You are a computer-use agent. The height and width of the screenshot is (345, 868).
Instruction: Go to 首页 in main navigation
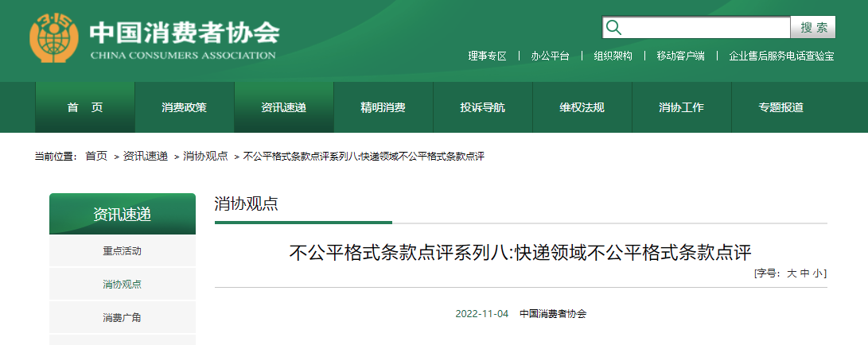pyautogui.click(x=85, y=107)
